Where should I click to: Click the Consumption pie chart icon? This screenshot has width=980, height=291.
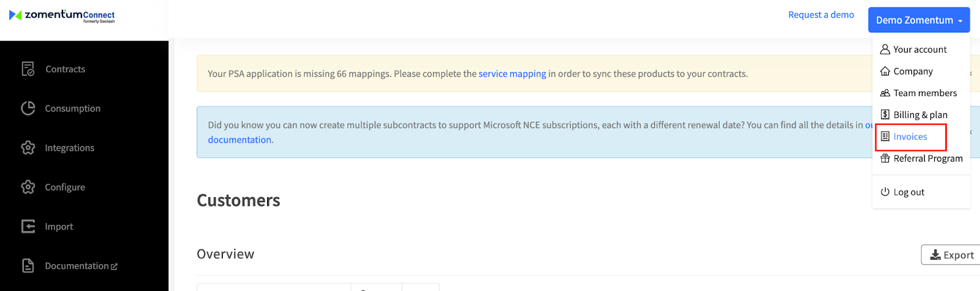[28, 108]
